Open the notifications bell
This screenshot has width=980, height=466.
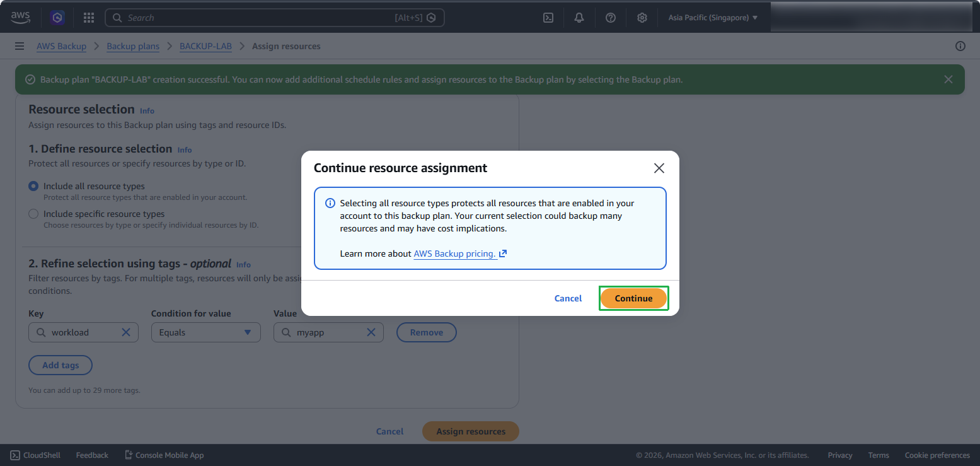[x=579, y=18]
